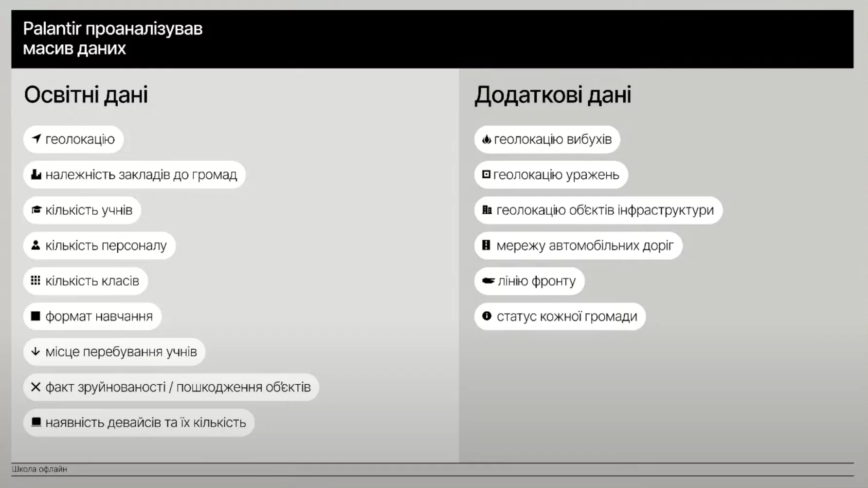Select the 'місце перебування учнів' text
Image resolution: width=868 pixels, height=488 pixels.
click(x=121, y=352)
